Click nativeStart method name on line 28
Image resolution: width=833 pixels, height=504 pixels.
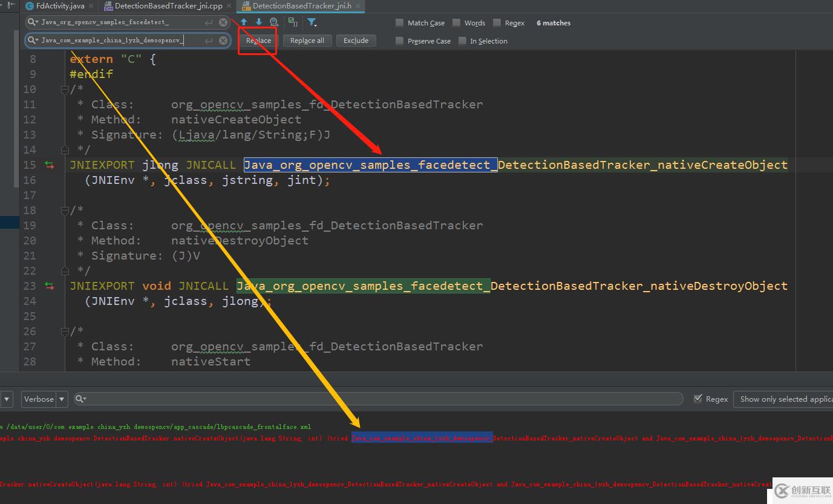click(x=211, y=362)
